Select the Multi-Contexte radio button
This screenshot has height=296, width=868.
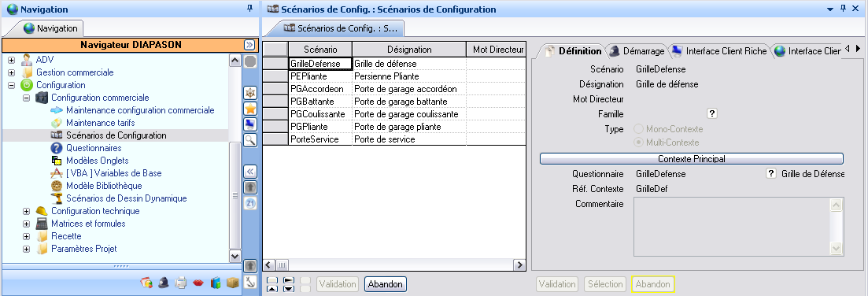(x=638, y=142)
